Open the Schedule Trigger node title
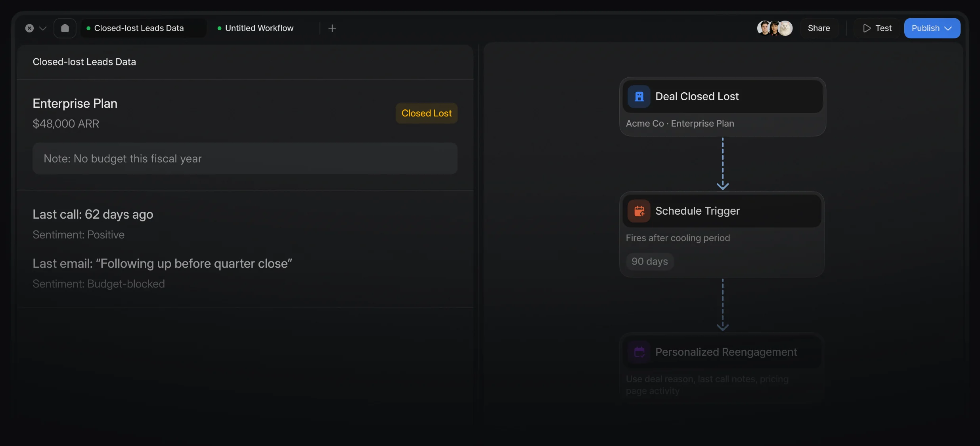 click(x=697, y=211)
